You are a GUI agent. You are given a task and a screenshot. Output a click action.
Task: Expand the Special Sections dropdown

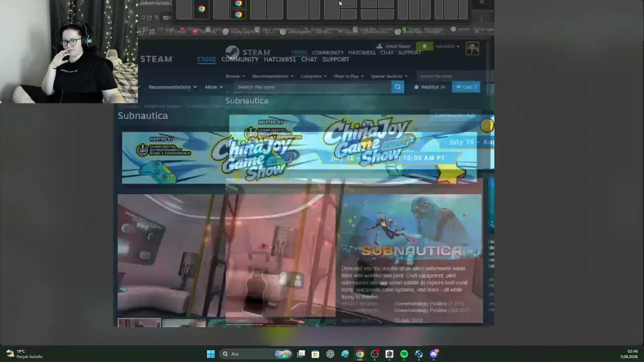click(389, 76)
